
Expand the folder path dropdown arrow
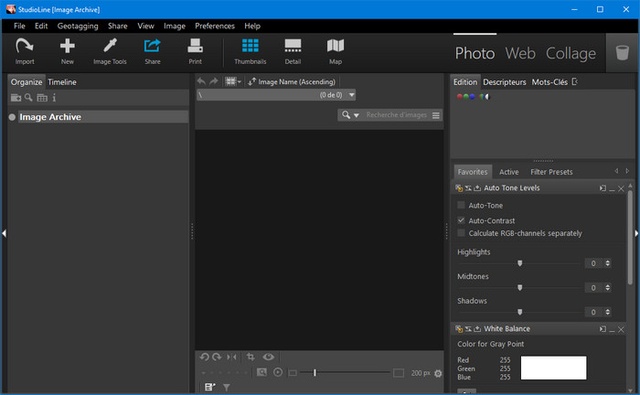pyautogui.click(x=351, y=95)
